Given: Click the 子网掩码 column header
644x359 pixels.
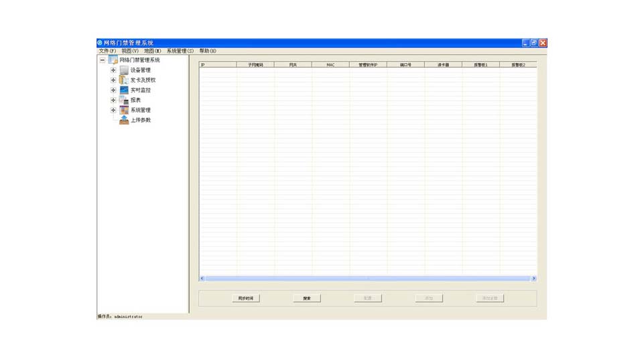Looking at the screenshot, I should click(x=255, y=65).
